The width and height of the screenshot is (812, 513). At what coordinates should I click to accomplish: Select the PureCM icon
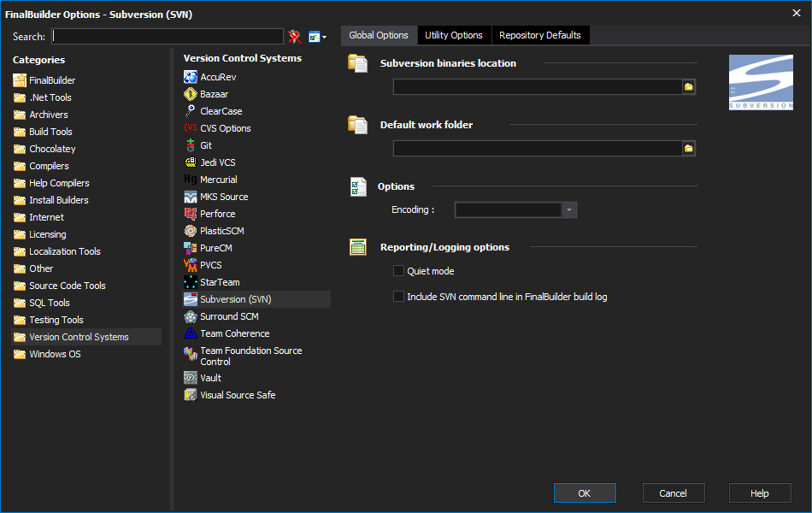[191, 248]
